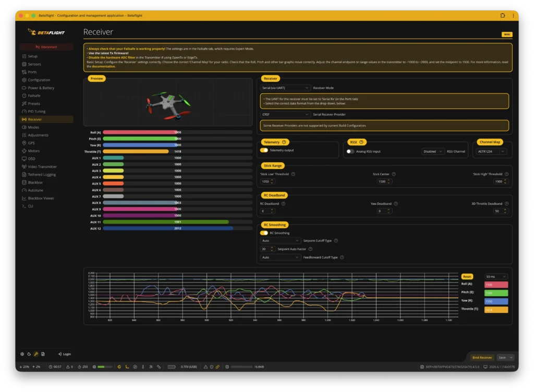The width and height of the screenshot is (534, 392).
Task: Enable Analog RSSI input switch
Action: 350,151
